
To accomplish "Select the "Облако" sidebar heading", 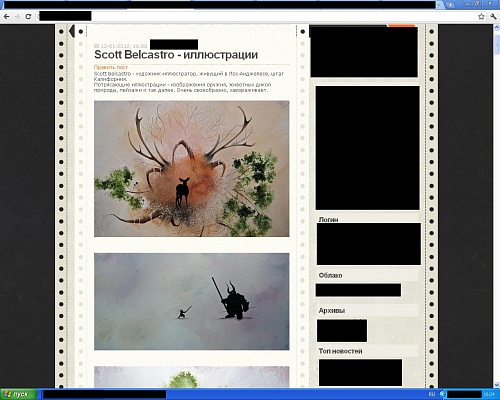I will coord(330,275).
